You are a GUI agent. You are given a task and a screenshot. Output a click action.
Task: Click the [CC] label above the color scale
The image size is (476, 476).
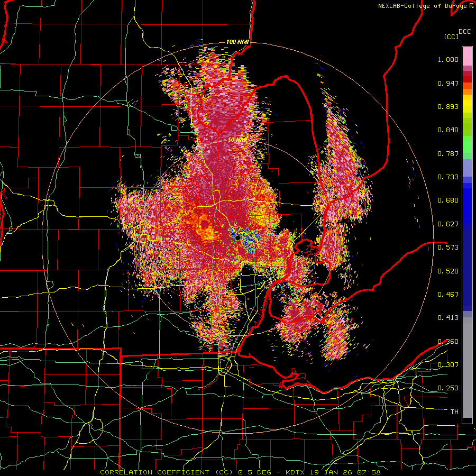(451, 36)
